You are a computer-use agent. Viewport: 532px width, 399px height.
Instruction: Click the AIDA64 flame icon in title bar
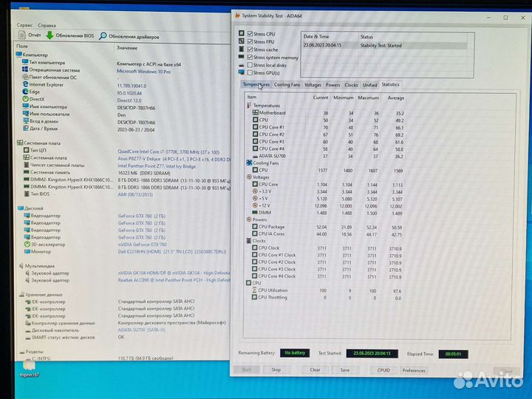click(236, 14)
